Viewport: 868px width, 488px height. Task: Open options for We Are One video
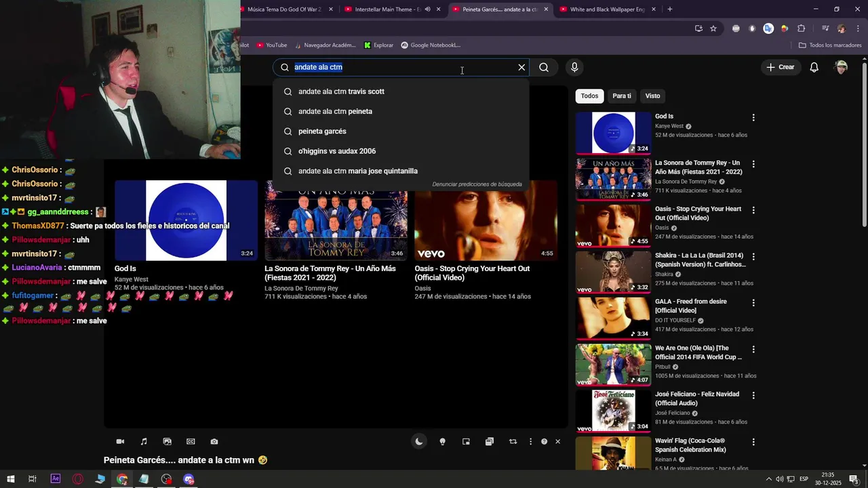(x=753, y=349)
